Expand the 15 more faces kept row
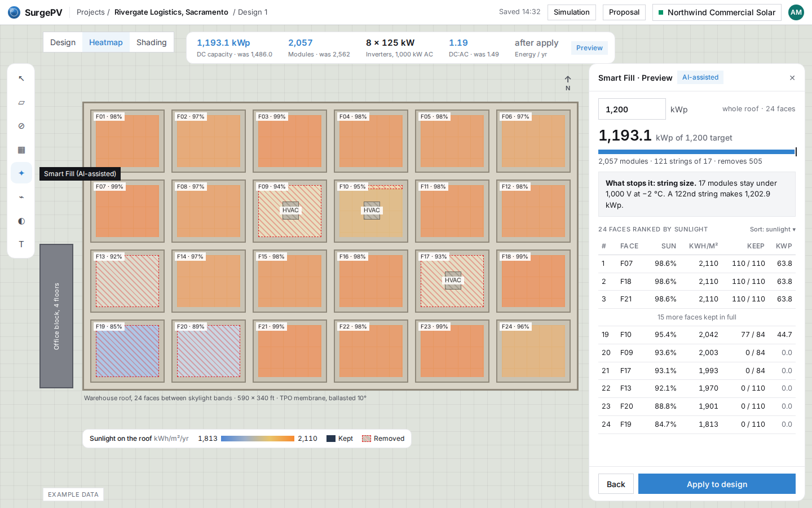This screenshot has width=812, height=508. 697,317
